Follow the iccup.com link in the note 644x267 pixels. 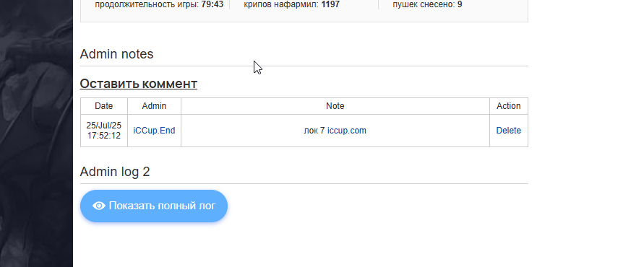[x=347, y=131]
